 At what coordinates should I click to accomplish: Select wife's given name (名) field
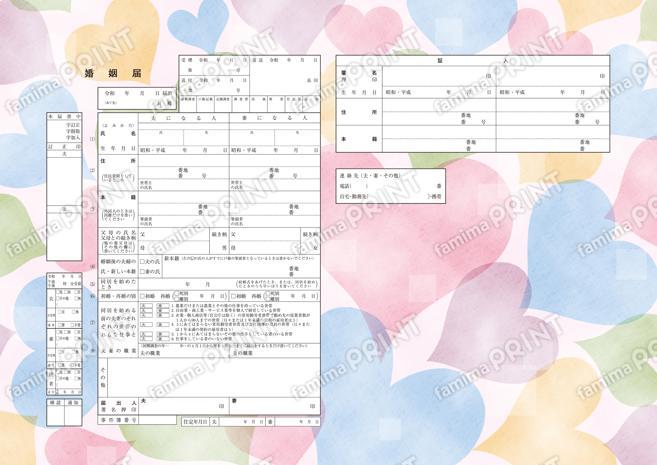click(x=297, y=137)
